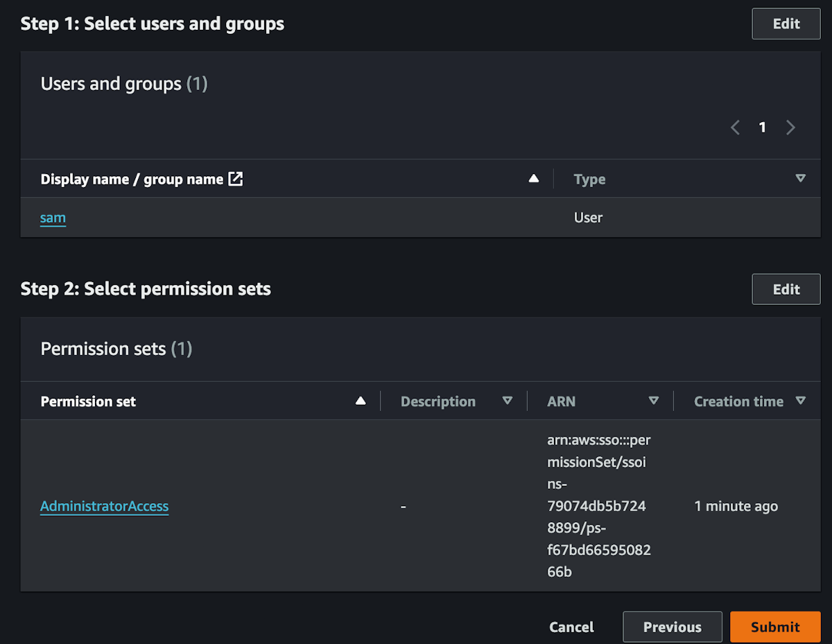
Task: Sort by Description column arrow
Action: point(508,401)
